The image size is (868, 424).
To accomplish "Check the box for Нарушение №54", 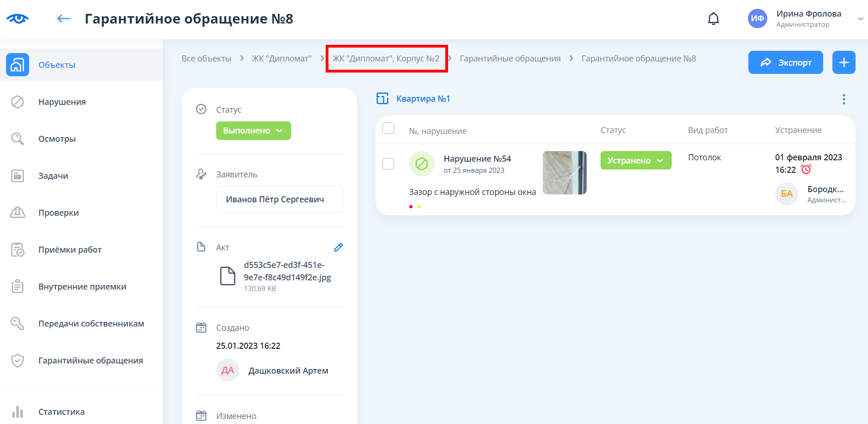I will click(388, 164).
